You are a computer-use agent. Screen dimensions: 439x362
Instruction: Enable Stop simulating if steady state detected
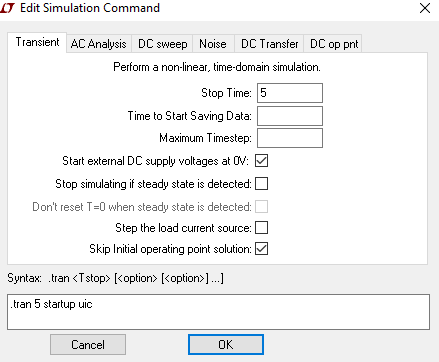pos(261,184)
